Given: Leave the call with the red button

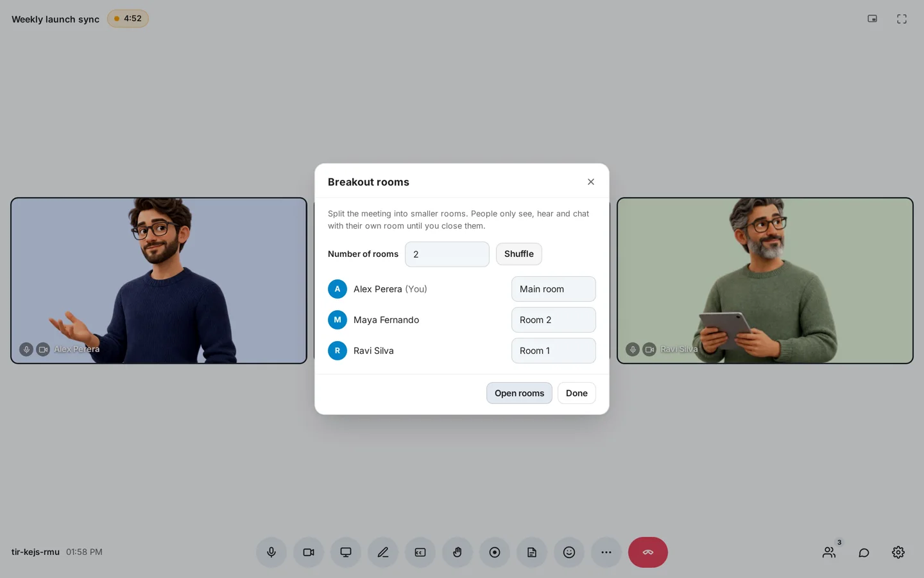Looking at the screenshot, I should pos(648,552).
